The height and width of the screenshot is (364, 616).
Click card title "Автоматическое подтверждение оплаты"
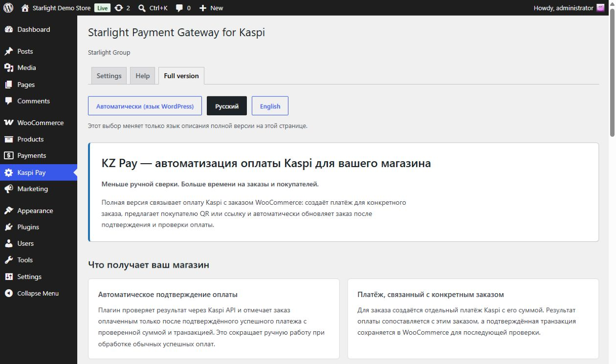tap(168, 295)
